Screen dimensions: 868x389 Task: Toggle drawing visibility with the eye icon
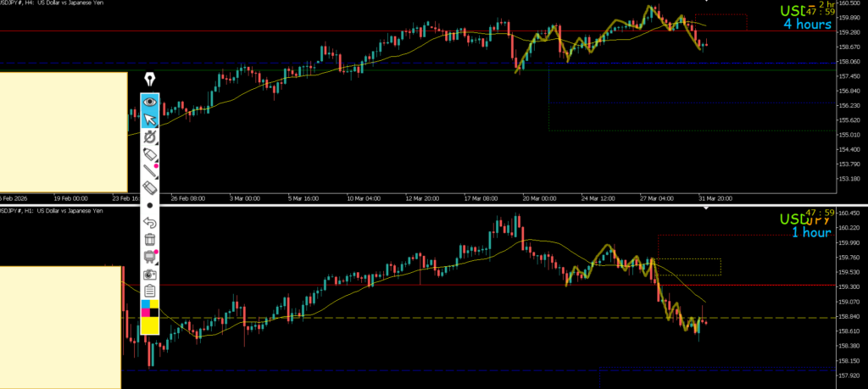[x=150, y=102]
